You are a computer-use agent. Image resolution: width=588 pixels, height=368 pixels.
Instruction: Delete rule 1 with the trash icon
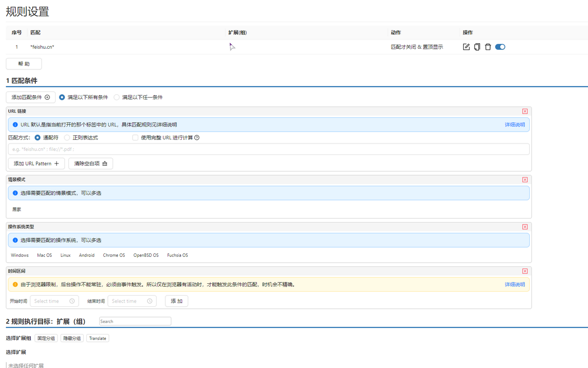[x=488, y=46]
